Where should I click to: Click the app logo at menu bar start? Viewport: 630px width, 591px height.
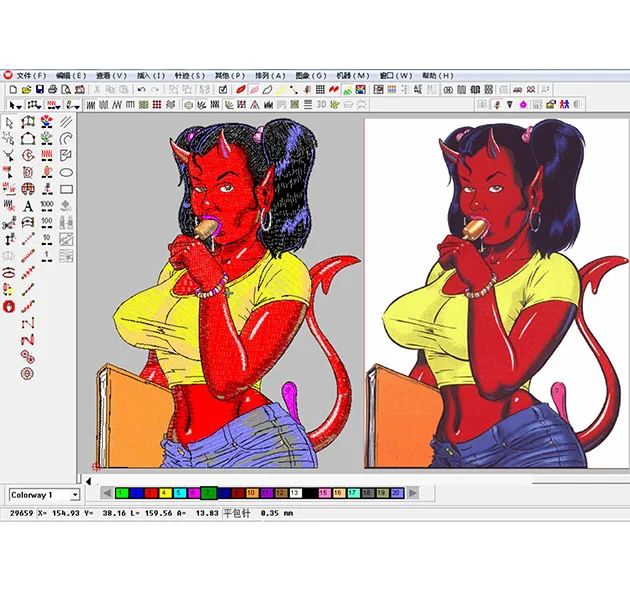click(8, 75)
